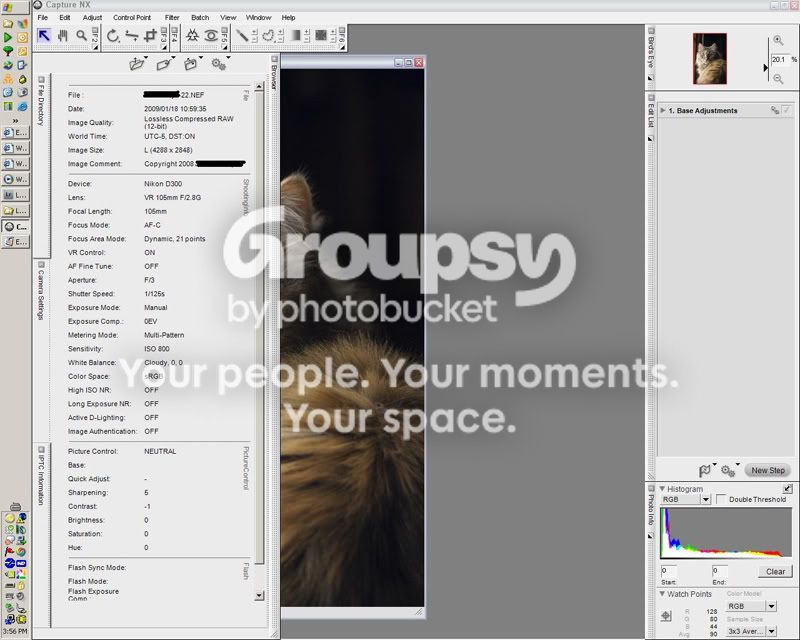Select the Direct Select arrow tool
800x640 pixels.
pyautogui.click(x=44, y=36)
